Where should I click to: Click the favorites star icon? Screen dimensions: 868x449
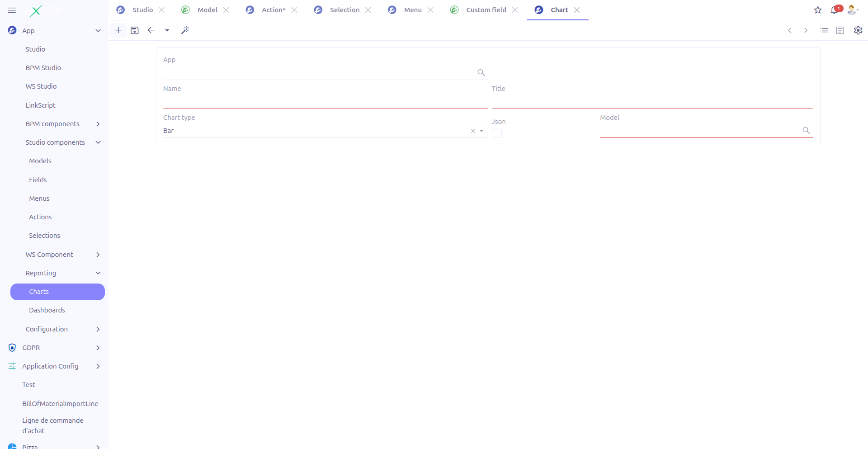(818, 10)
